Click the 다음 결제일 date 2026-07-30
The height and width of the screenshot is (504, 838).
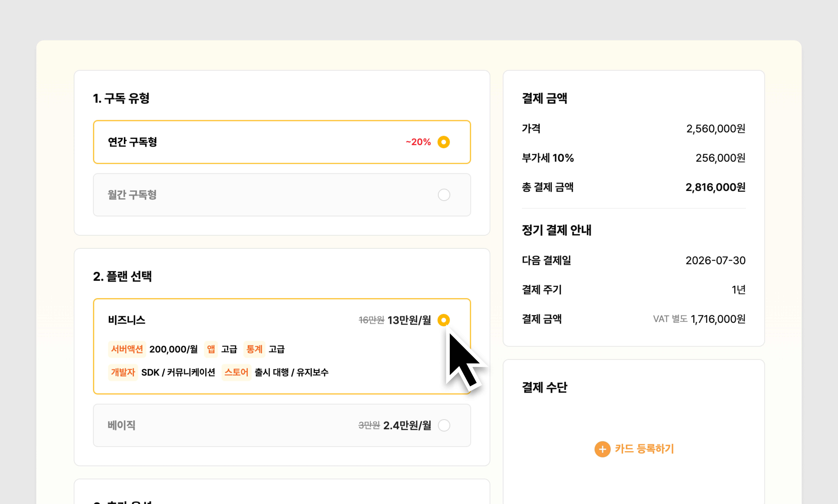715,261
